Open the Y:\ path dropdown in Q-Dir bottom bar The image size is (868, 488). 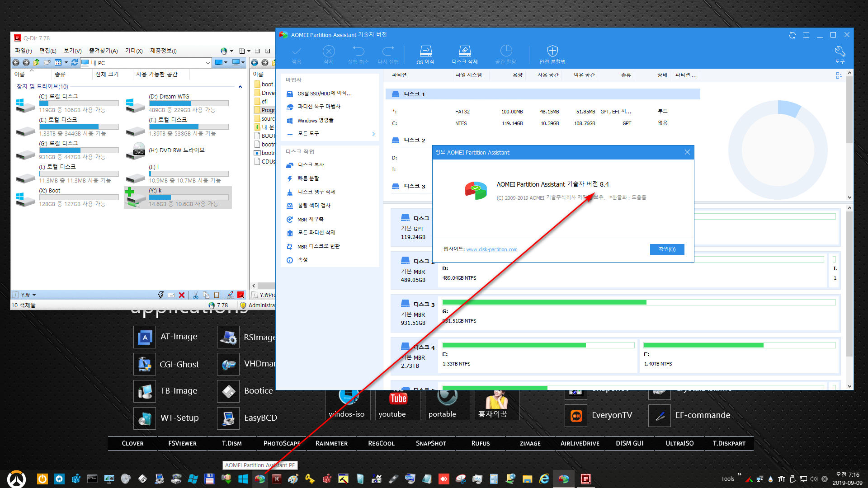click(34, 295)
